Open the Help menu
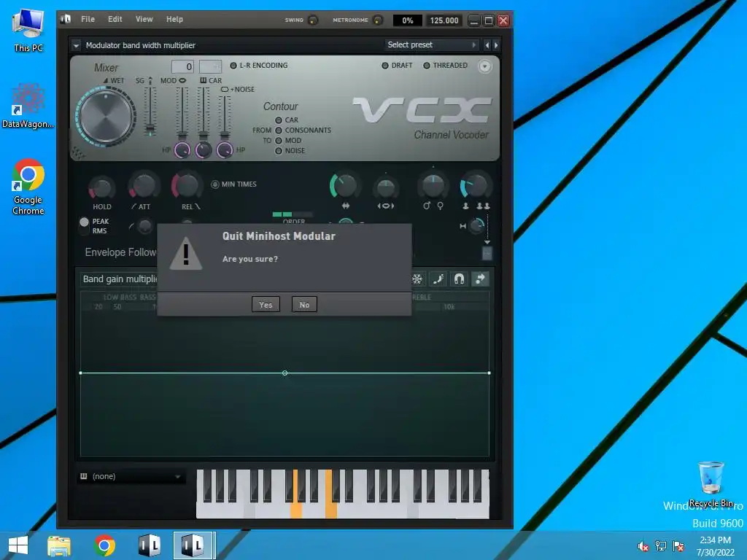Screen dimensions: 747x560 tap(174, 19)
